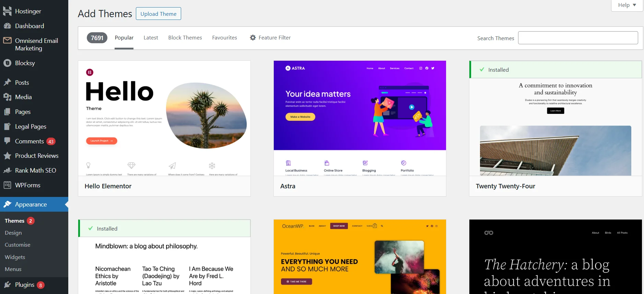Open the WPForms icon in sidebar
This screenshot has width=644, height=294.
(7, 185)
